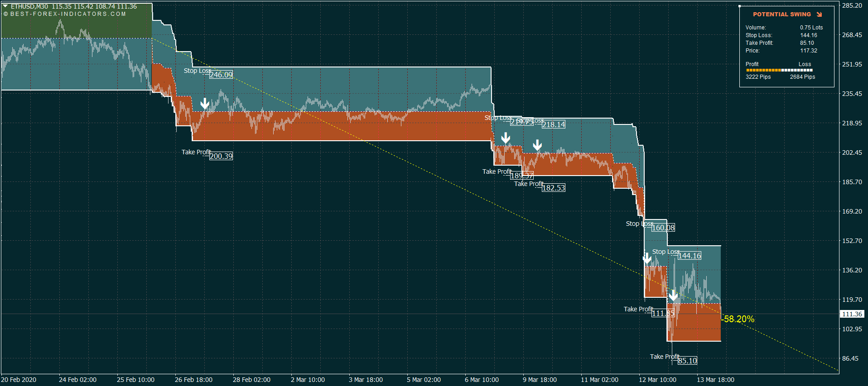868x386 pixels.
Task: Click the yellow -58.20% trend label
Action: (739, 319)
